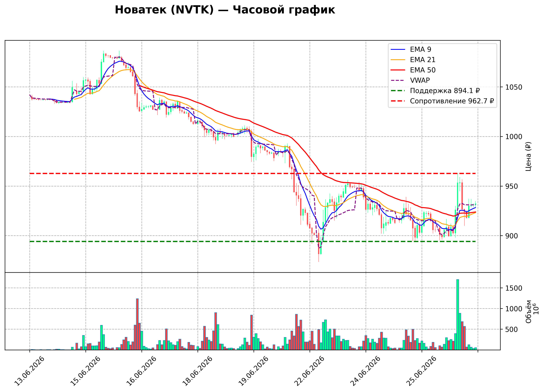Viewport: 545px width, 392px height.
Task: Select the "EMA 21" legend label
Action: [423, 60]
